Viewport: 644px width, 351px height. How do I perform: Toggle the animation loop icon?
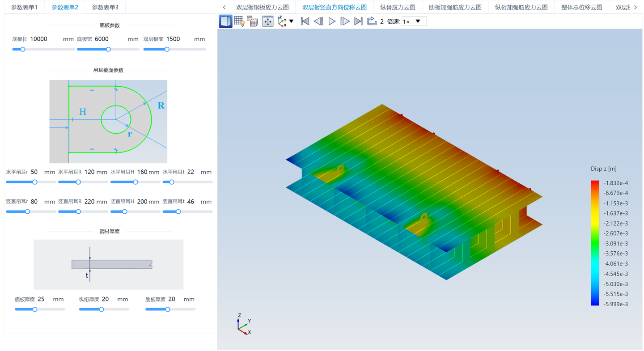click(x=372, y=21)
